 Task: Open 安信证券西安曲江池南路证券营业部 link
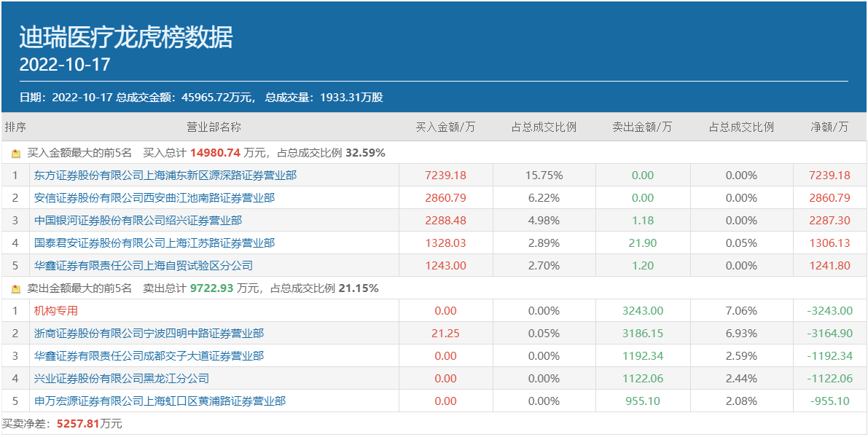(x=155, y=198)
